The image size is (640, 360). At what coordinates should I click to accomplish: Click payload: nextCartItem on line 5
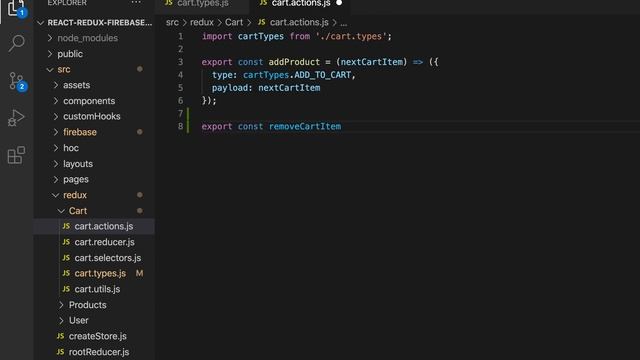pos(266,88)
